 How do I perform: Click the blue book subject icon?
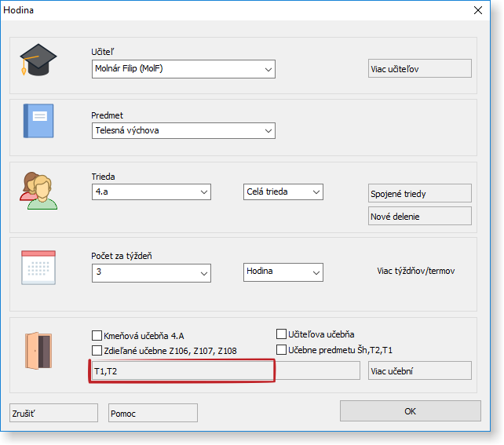point(38,121)
